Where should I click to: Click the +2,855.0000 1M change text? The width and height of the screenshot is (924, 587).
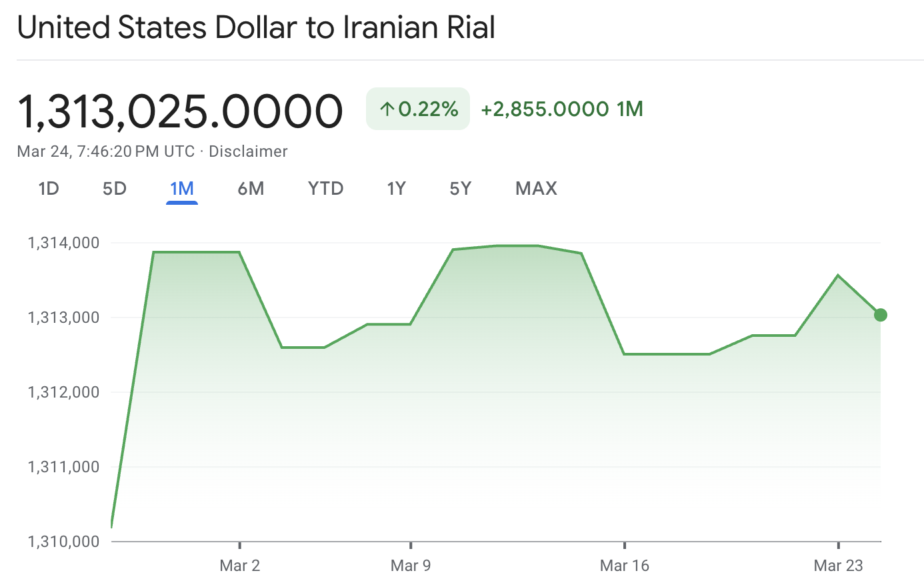point(561,109)
